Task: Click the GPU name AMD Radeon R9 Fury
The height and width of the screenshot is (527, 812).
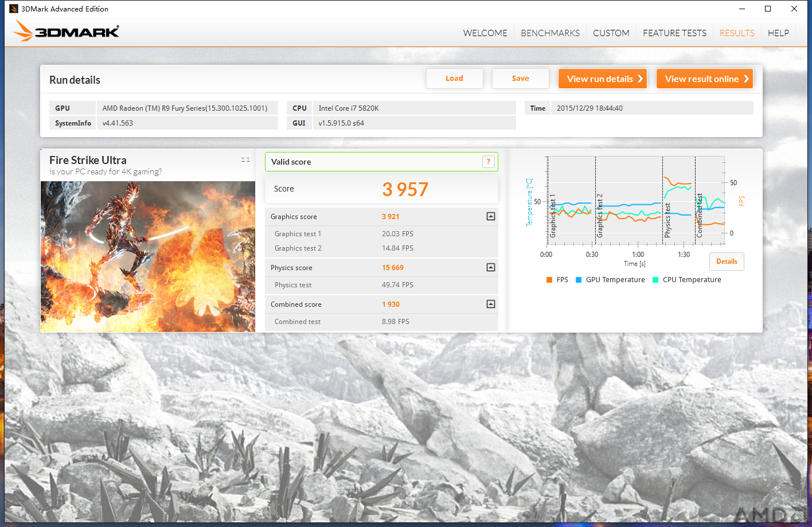Action: (185, 108)
